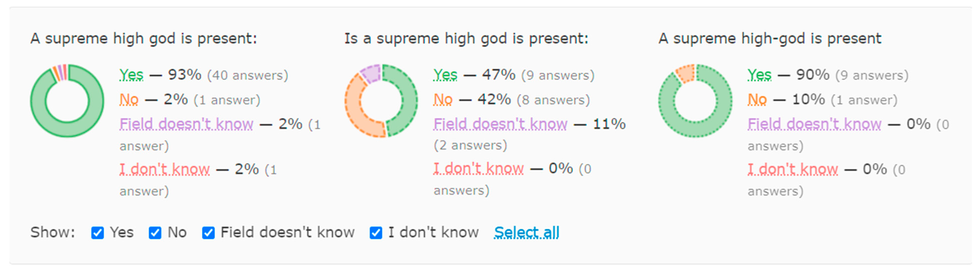
Task: Click Field doesn't know link with 11%
Action: [x=501, y=124]
